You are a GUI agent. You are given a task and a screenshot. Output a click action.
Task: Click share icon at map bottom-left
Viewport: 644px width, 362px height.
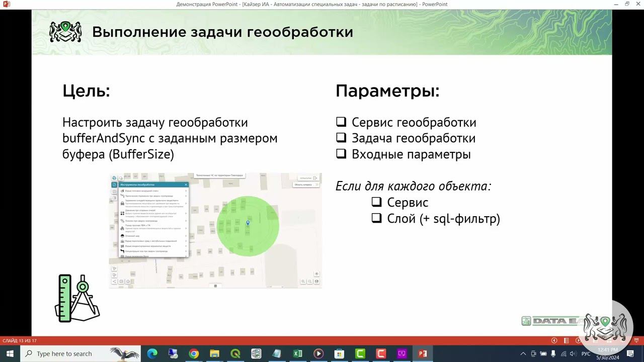click(114, 282)
